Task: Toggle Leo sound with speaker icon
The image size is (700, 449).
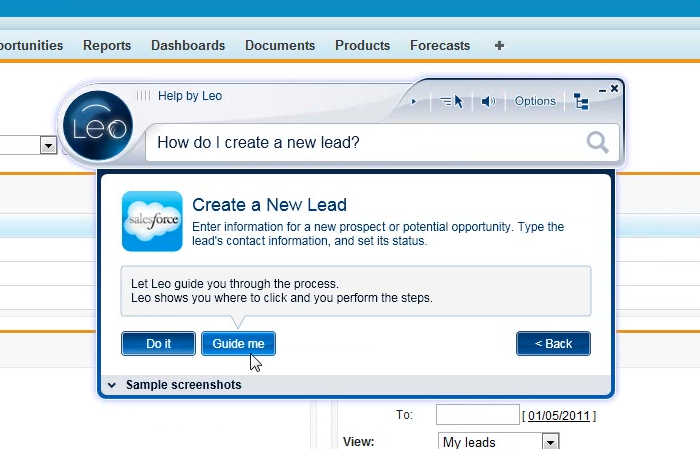Action: tap(488, 101)
